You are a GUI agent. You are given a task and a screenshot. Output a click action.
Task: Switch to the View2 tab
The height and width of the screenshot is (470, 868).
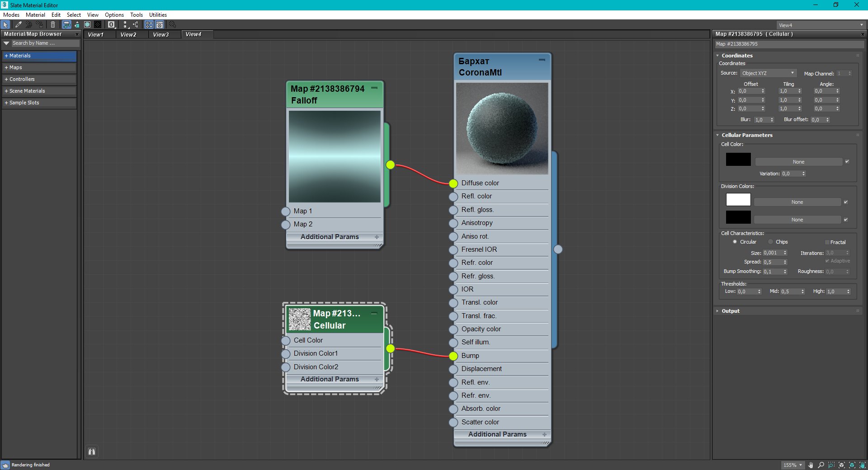click(128, 34)
